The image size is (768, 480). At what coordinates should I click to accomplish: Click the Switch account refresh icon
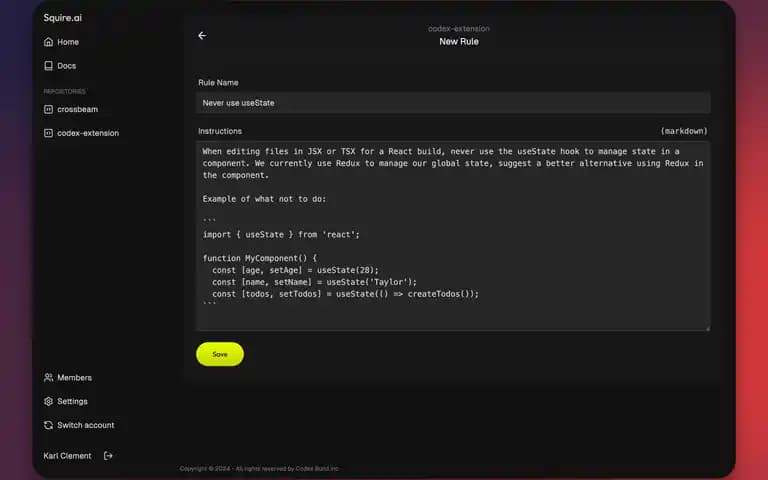click(48, 425)
